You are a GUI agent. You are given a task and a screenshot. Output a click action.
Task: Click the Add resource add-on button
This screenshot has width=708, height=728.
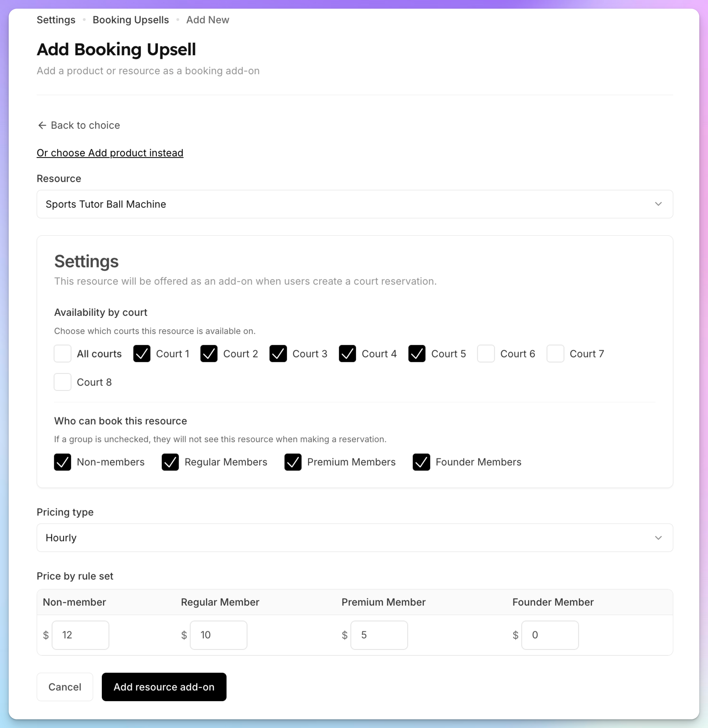[164, 687]
